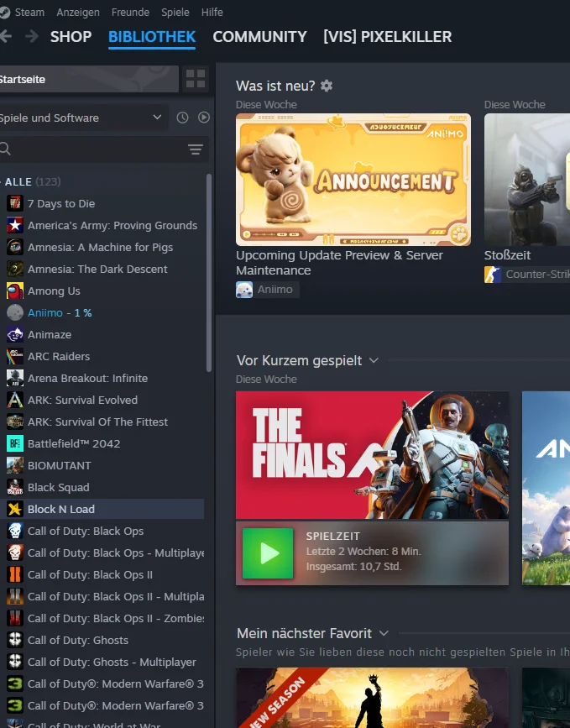The image size is (570, 728).
Task: Switch to the COMMUNITY tab
Action: 260,37
